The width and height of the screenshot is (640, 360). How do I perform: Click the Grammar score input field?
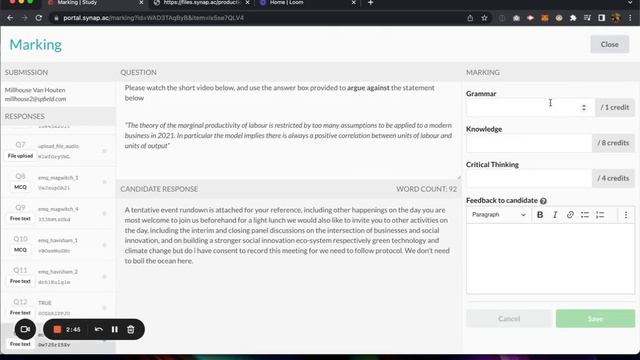pyautogui.click(x=530, y=107)
